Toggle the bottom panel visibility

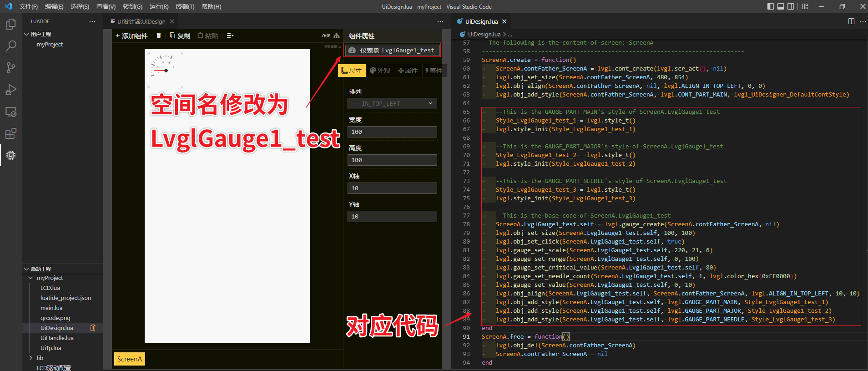(781, 6)
